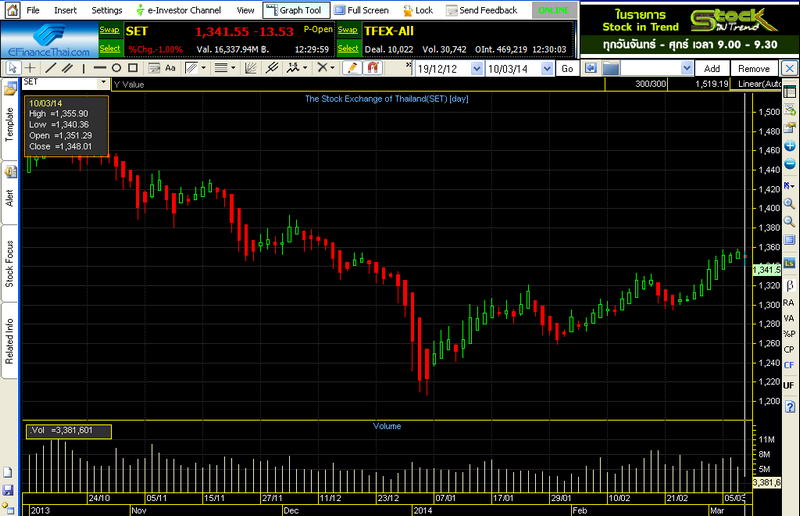
Task: Choose the trend line drawing tool
Action: pyautogui.click(x=51, y=68)
